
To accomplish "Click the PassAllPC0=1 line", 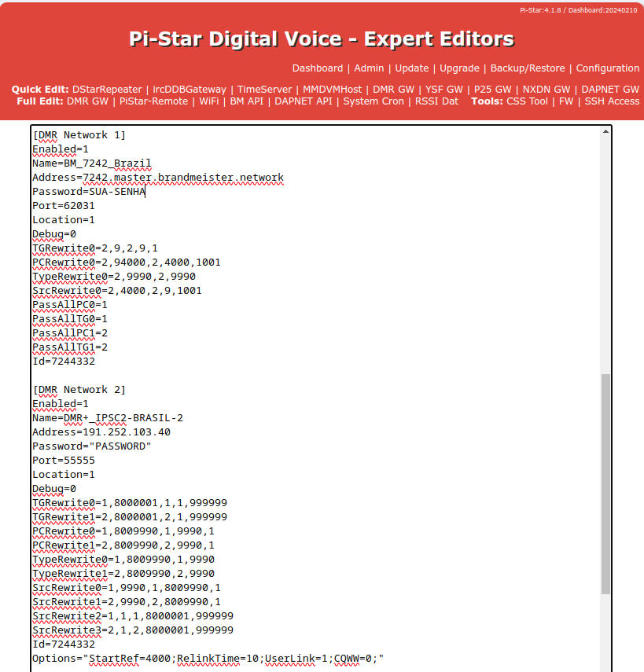I will [70, 305].
